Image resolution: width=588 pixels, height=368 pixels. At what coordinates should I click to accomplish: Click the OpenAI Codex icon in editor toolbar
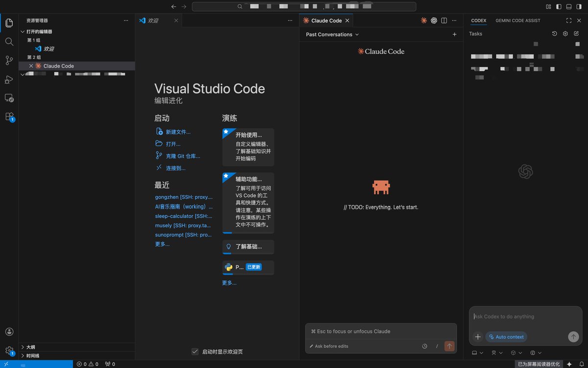434,21
